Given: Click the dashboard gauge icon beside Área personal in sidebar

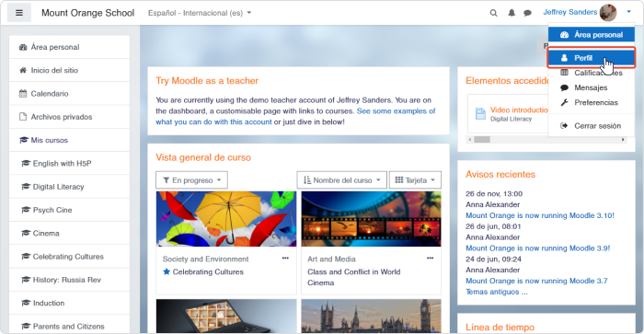Looking at the screenshot, I should (x=23, y=47).
